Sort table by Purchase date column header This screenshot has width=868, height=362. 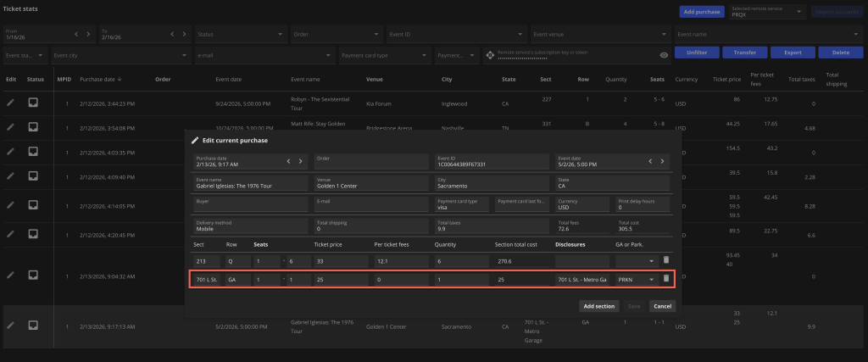[x=97, y=79]
